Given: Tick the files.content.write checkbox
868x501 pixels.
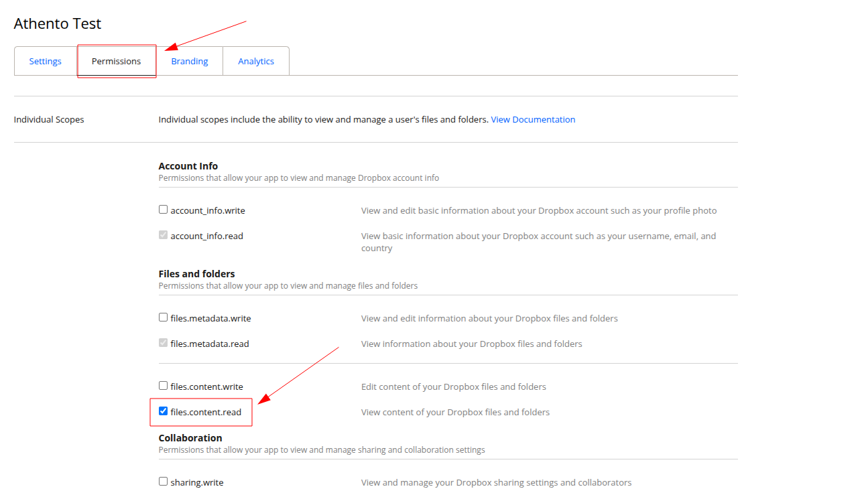Looking at the screenshot, I should pos(163,386).
